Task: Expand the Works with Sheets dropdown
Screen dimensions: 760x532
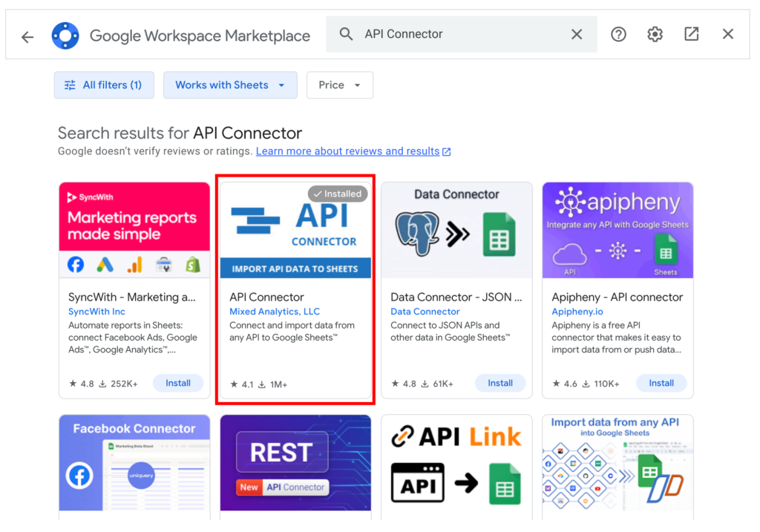Action: pos(230,85)
